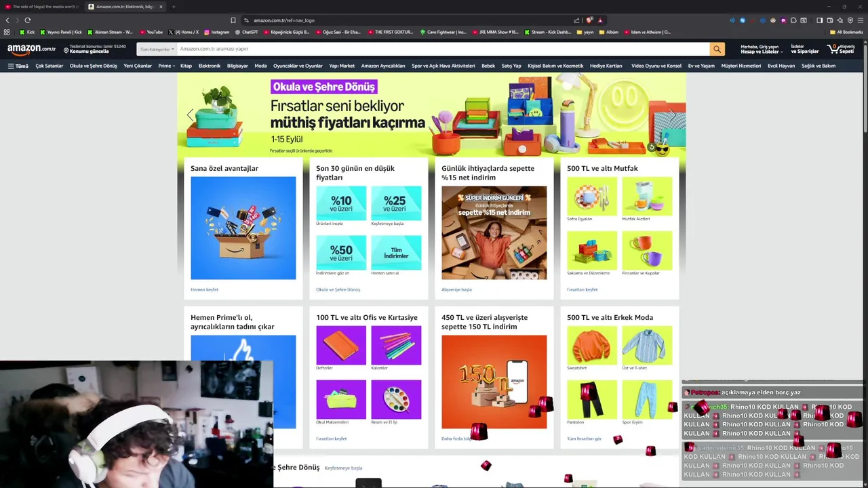This screenshot has width=868, height=488.
Task: Click the Amazon search input field
Action: tap(443, 49)
